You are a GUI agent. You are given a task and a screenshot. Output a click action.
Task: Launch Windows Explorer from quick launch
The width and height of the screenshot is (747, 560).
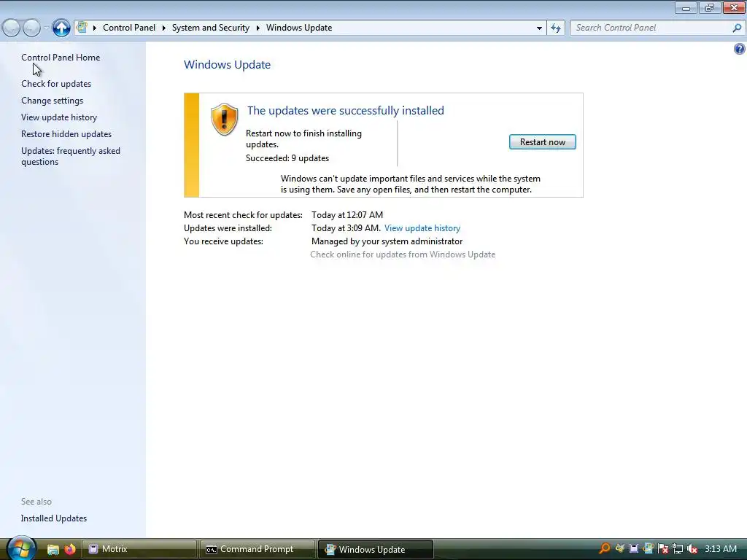(x=53, y=549)
